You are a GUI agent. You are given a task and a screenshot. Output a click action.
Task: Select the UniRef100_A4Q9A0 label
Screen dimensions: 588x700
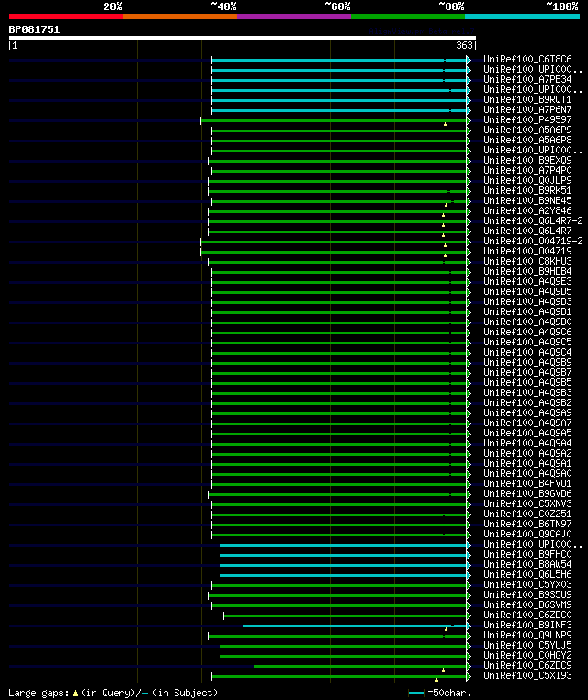527,474
